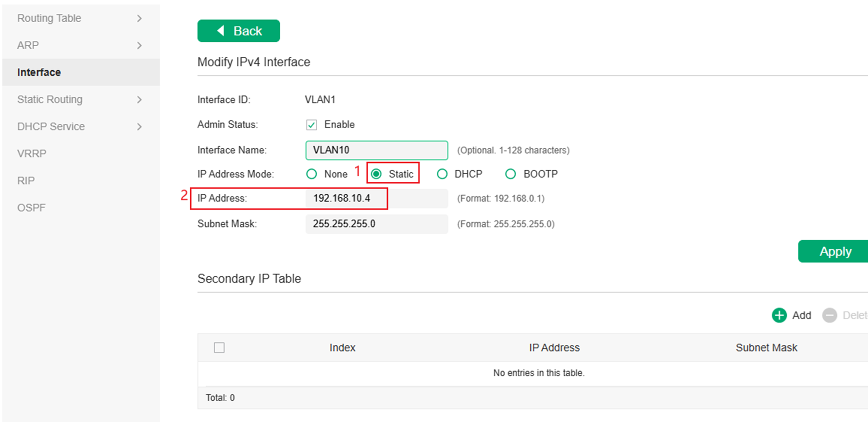Image resolution: width=868 pixels, height=422 pixels.
Task: Click the green plus Add icon
Action: coord(779,315)
